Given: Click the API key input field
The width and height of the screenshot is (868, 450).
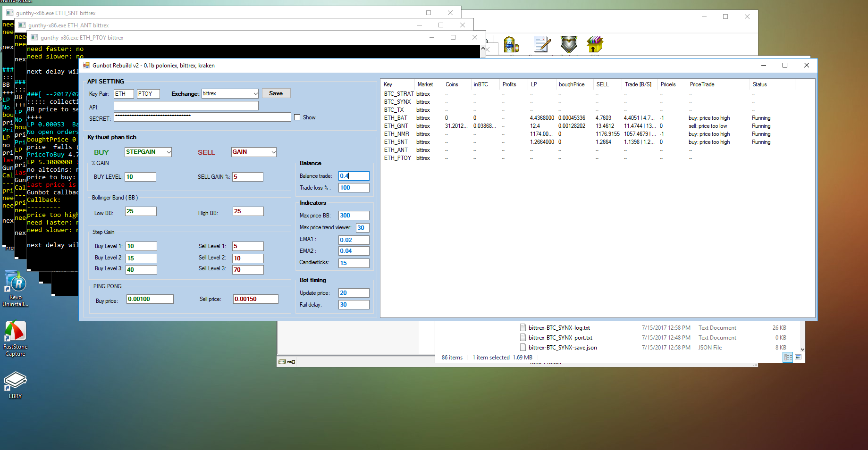Looking at the screenshot, I should tap(186, 106).
